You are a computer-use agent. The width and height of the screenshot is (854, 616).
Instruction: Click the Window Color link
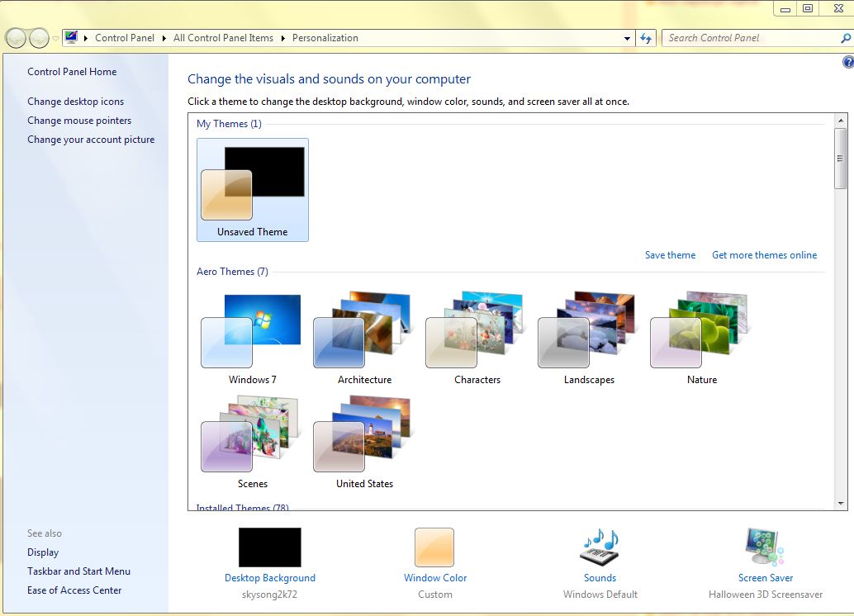coord(435,578)
